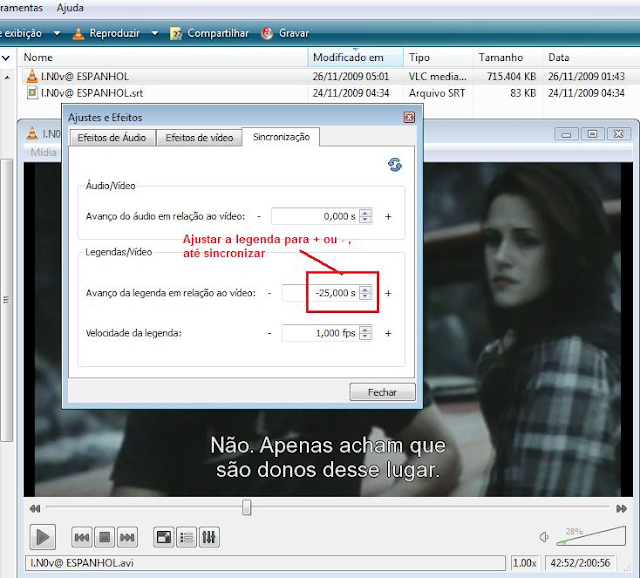The height and width of the screenshot is (578, 640).
Task: Open the Mídia menu in VLC
Action: click(43, 152)
